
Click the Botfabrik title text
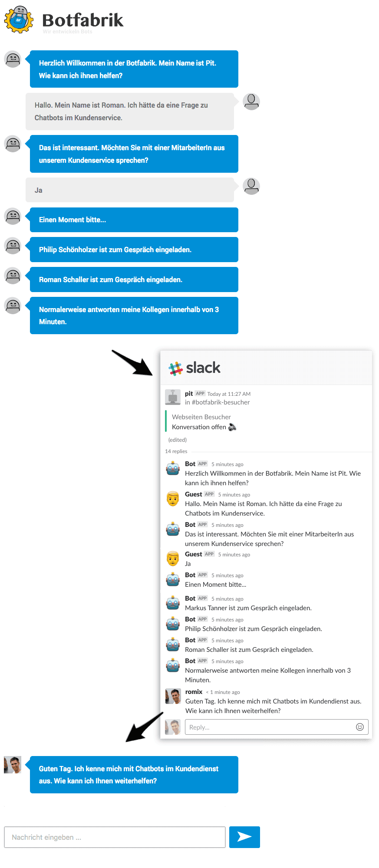coord(82,20)
